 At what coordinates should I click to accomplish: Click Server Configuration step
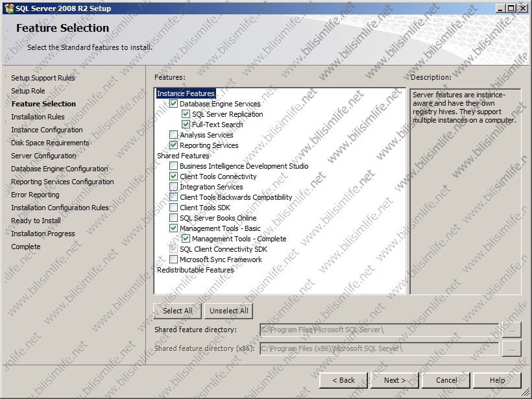pos(43,156)
